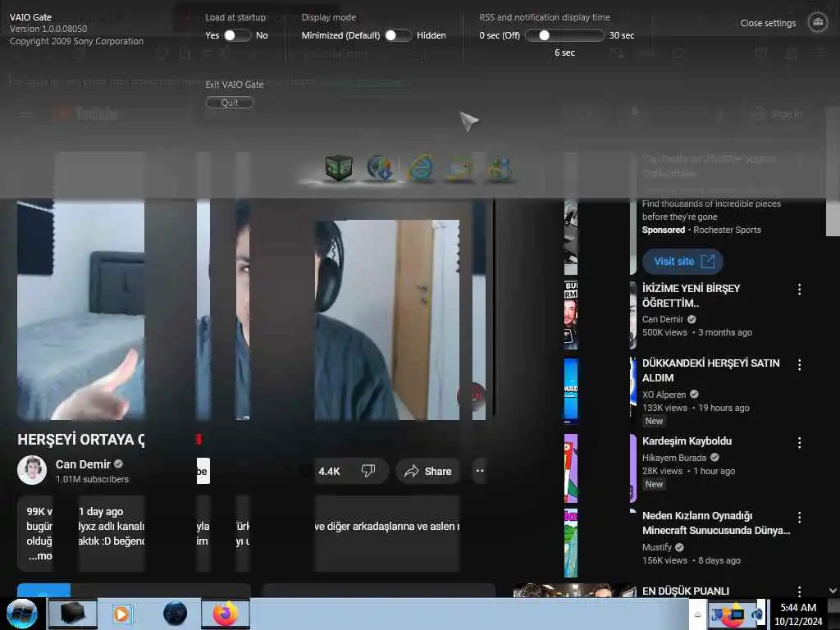
Task: Click Hikayem Burada channel name
Action: coord(674,458)
